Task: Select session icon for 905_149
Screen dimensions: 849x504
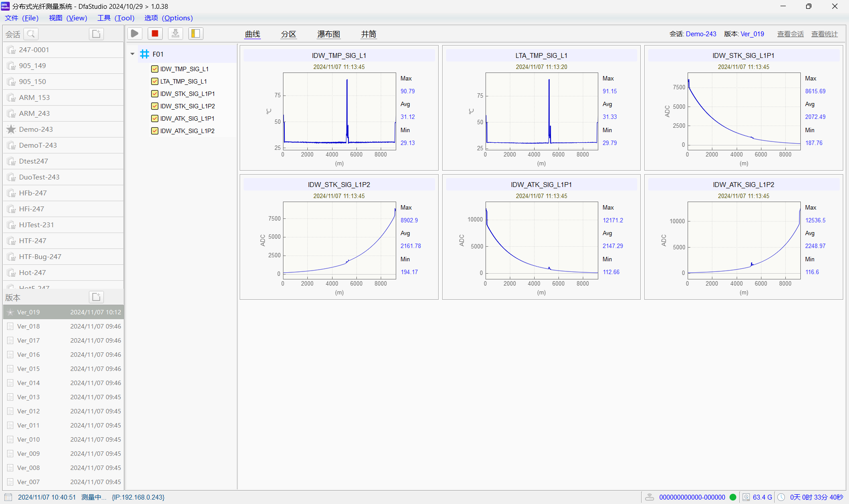Action: tap(11, 66)
